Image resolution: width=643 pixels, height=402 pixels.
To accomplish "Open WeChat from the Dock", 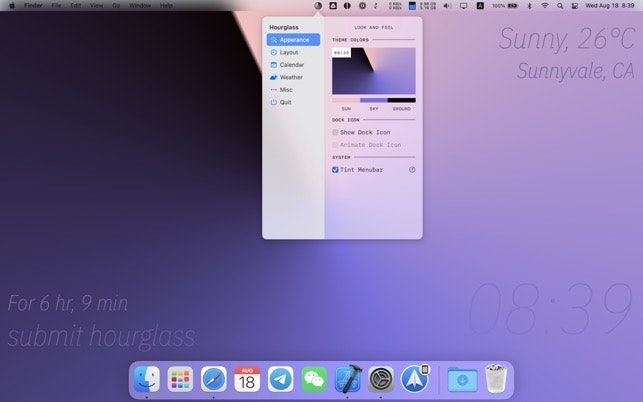I will pyautogui.click(x=315, y=379).
